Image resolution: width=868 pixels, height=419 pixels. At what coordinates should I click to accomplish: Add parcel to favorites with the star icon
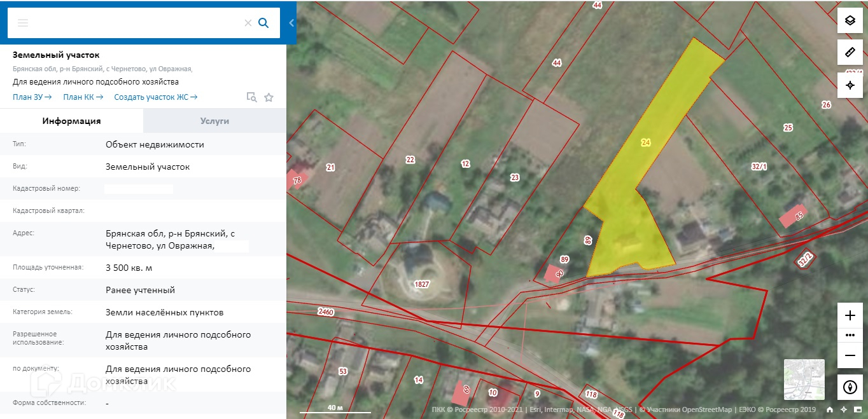click(x=269, y=97)
